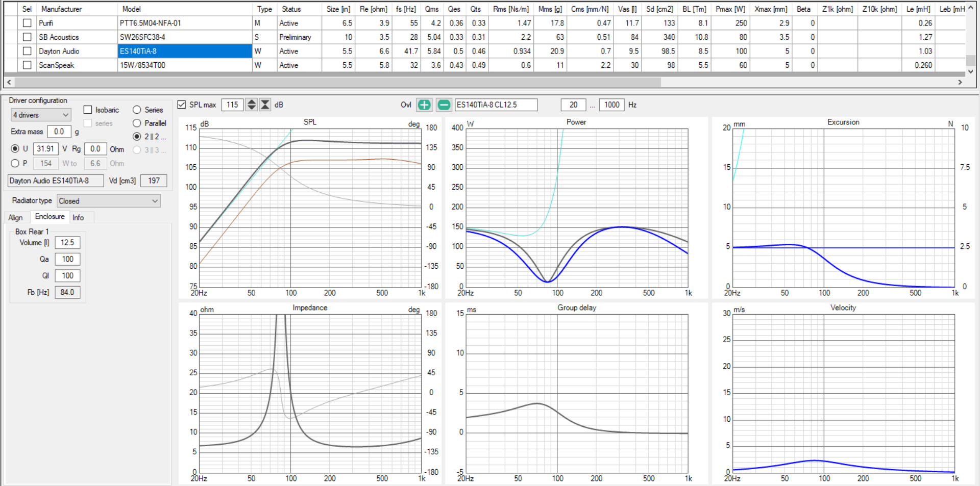Image resolution: width=980 pixels, height=486 pixels.
Task: Click the SPL max 115 value field
Action: (x=232, y=105)
